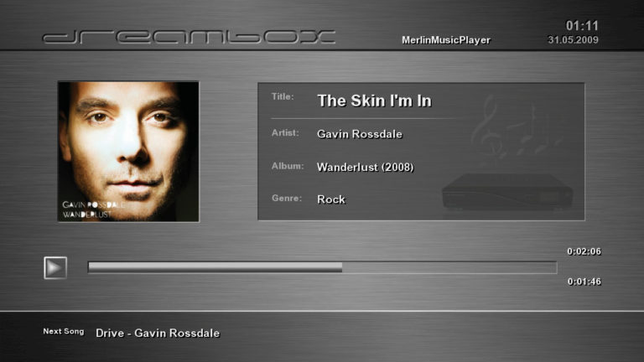Click the remaining time 0:01:46

pos(584,282)
